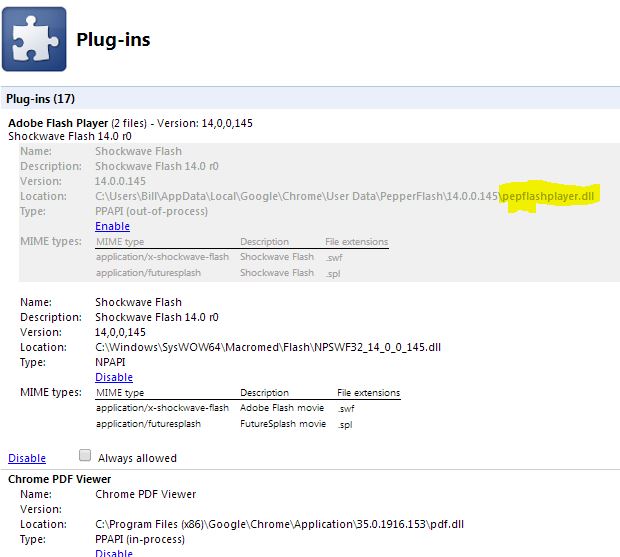The image size is (620, 557).
Task: Click the Chrome PDF Viewer heading
Action: point(59,479)
